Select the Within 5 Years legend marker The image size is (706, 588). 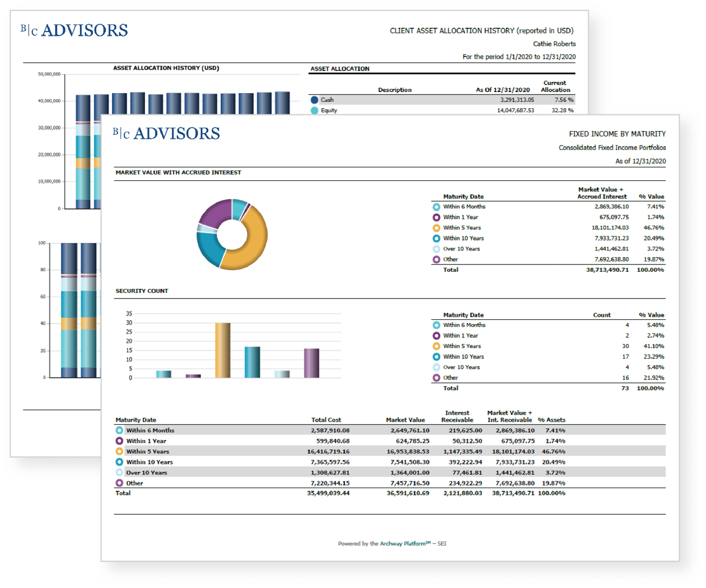(436, 228)
